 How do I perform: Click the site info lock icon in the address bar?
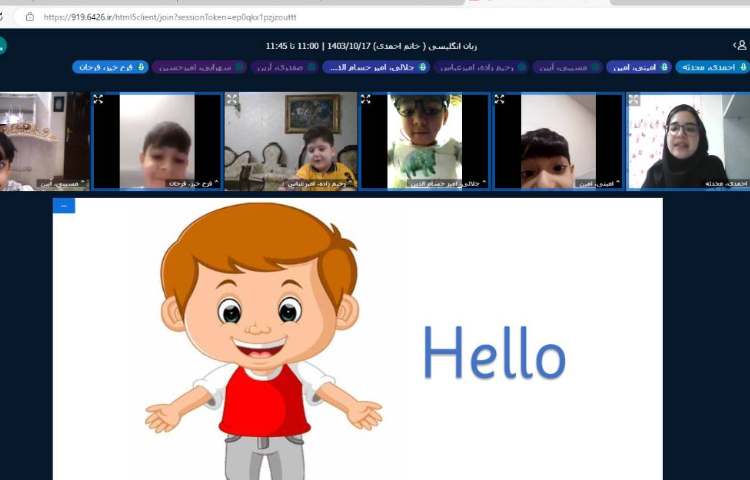coord(30,17)
